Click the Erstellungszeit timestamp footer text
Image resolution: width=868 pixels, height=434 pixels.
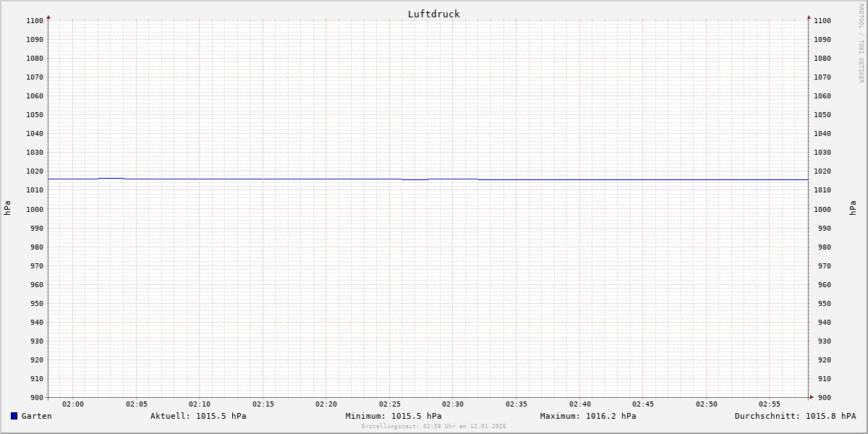point(433,426)
